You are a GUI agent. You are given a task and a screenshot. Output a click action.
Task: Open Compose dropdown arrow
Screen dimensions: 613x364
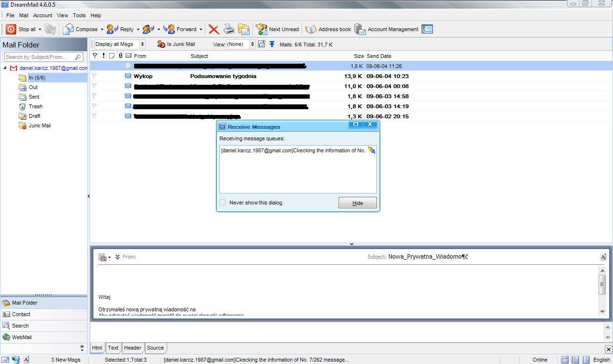[x=102, y=29]
